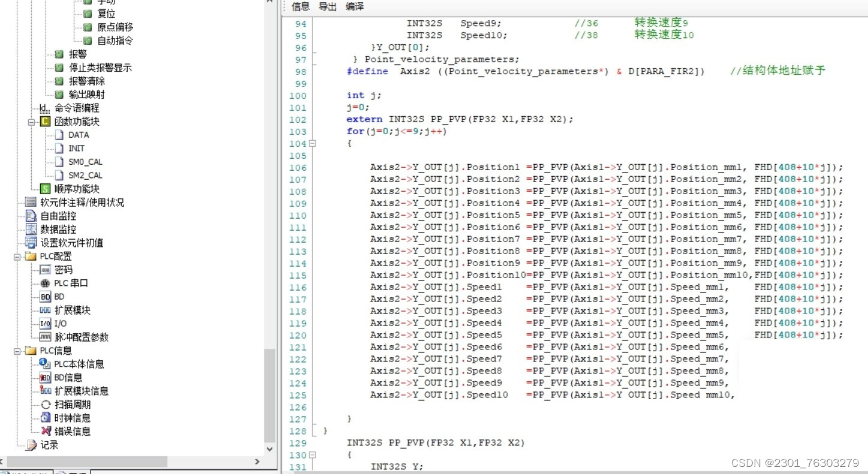Click the Axis2 Position10 assignment line
This screenshot has width=868, height=474.
click(x=607, y=275)
